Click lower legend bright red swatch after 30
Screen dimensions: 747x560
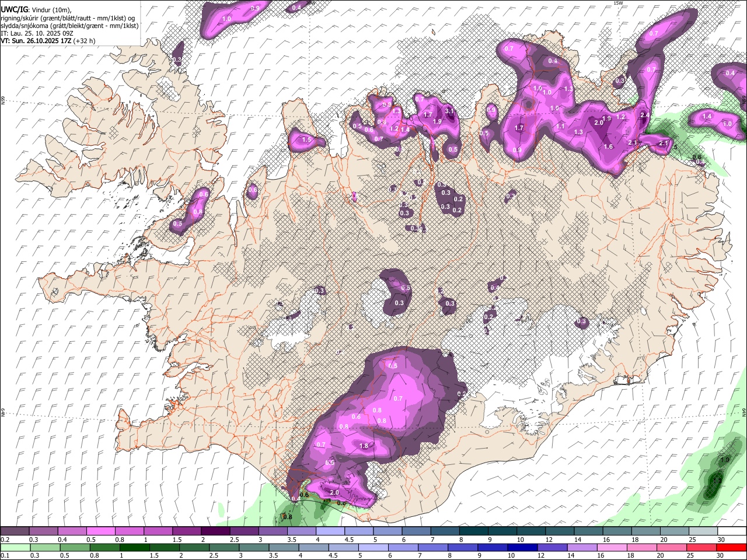point(732,548)
